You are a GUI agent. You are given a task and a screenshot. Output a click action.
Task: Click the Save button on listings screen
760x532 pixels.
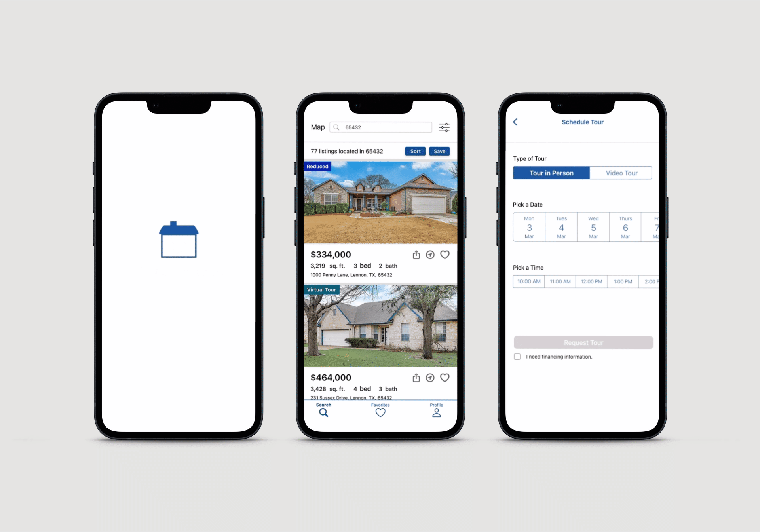pyautogui.click(x=441, y=151)
